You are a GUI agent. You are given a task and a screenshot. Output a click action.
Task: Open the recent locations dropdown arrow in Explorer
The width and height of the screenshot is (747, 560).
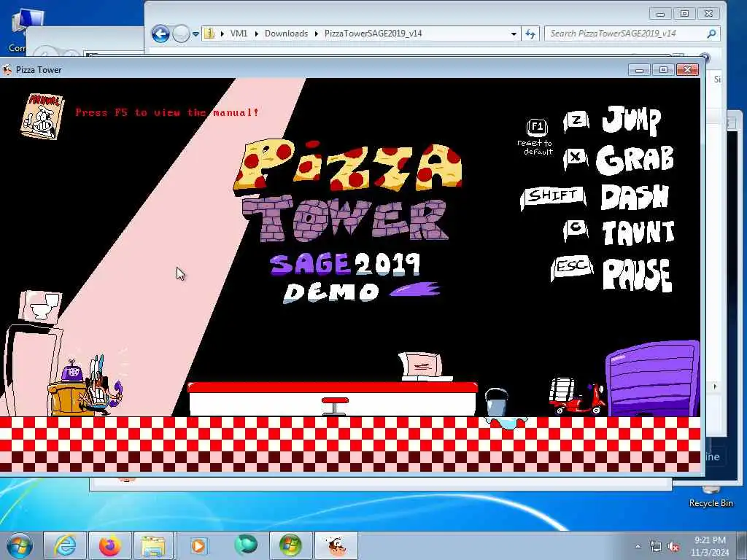[x=196, y=34]
